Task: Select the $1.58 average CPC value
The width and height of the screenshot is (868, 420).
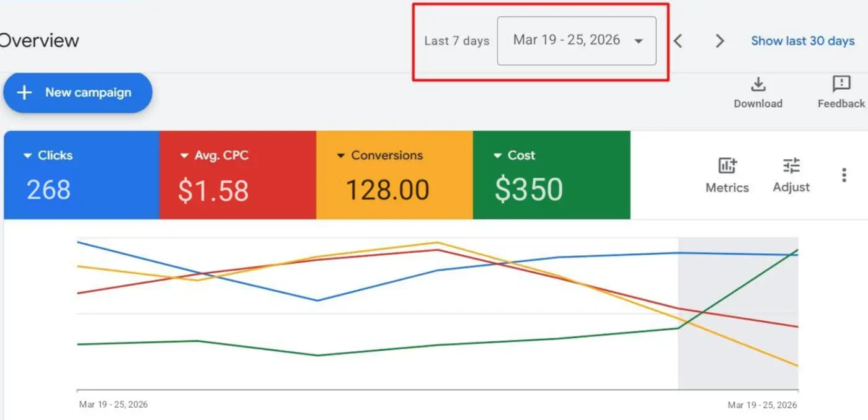Action: pyautogui.click(x=213, y=190)
